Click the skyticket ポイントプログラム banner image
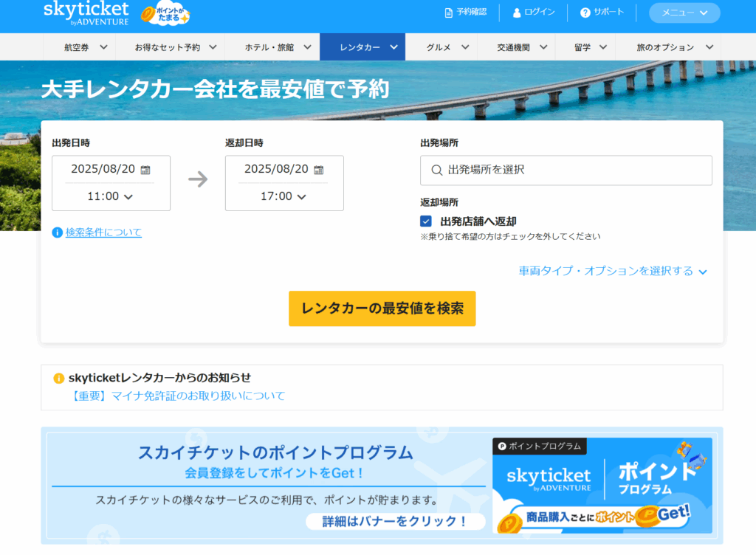 (602, 486)
